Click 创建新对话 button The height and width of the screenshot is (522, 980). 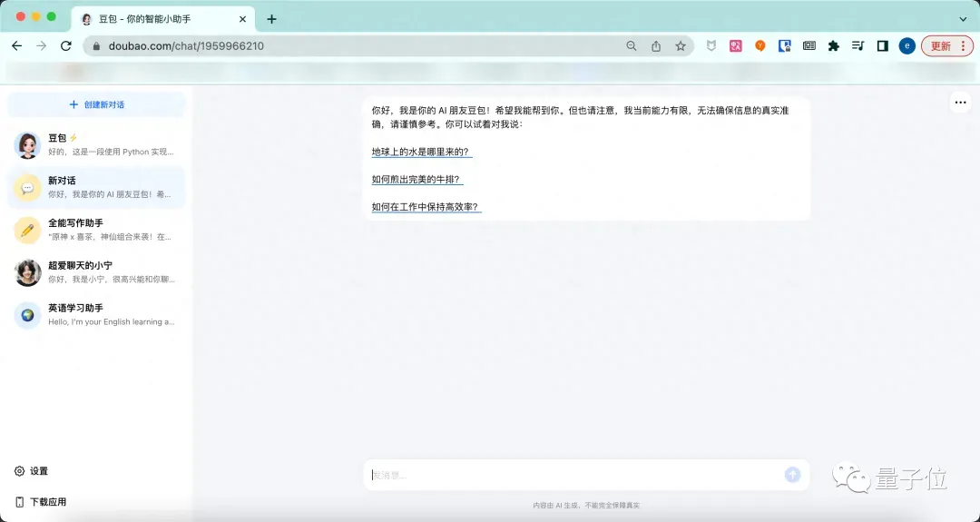point(96,104)
